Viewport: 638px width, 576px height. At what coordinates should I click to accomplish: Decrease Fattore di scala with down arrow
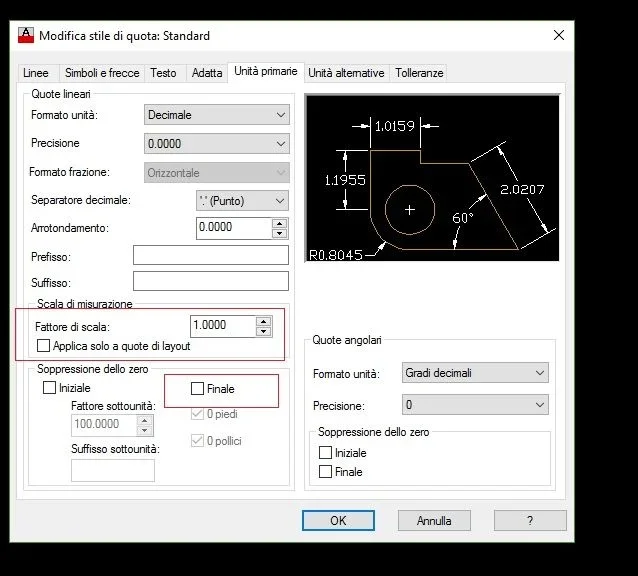pos(264,331)
